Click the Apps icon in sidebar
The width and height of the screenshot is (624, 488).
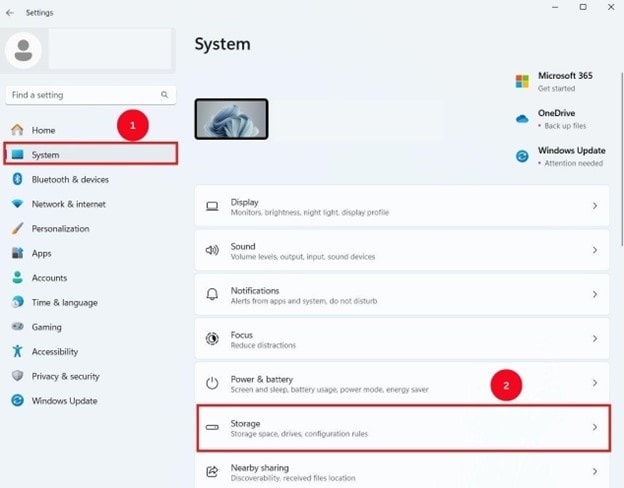[17, 253]
